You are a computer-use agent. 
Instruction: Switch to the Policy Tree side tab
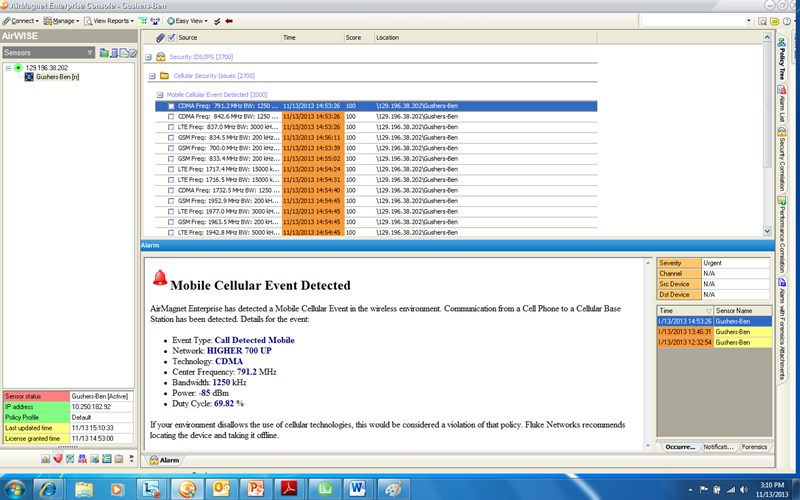[780, 62]
